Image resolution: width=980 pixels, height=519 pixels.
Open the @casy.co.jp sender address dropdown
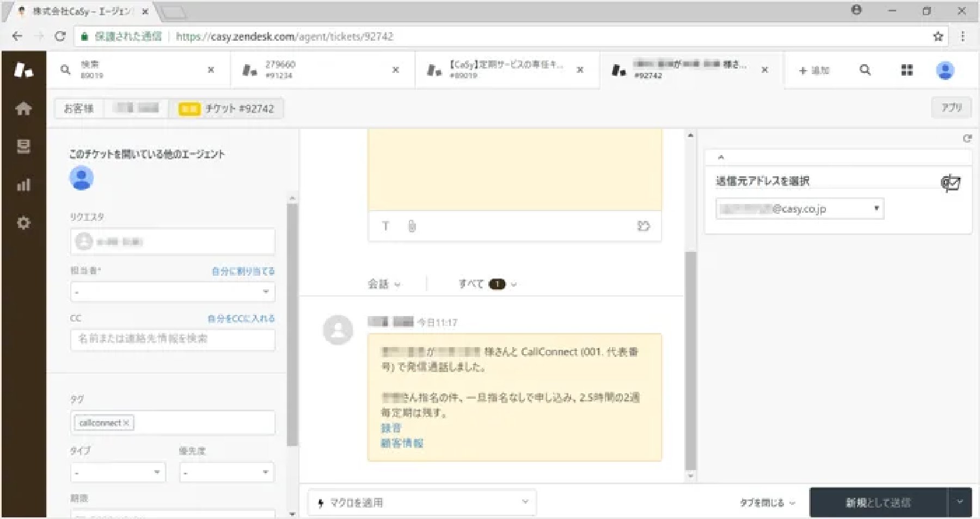coord(800,209)
